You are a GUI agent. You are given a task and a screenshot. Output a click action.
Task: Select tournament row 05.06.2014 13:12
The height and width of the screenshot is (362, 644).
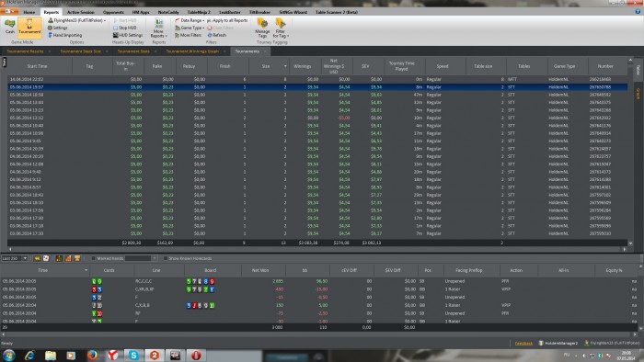[x=317, y=118]
